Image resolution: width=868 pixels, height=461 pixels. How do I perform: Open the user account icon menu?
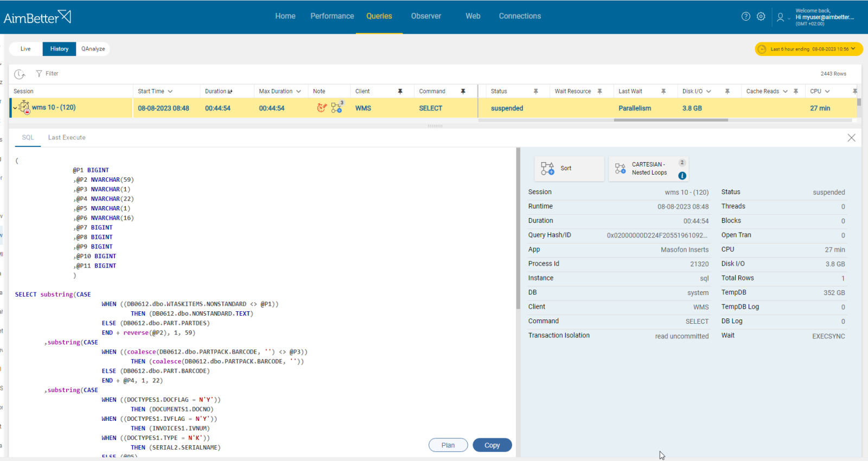(780, 17)
